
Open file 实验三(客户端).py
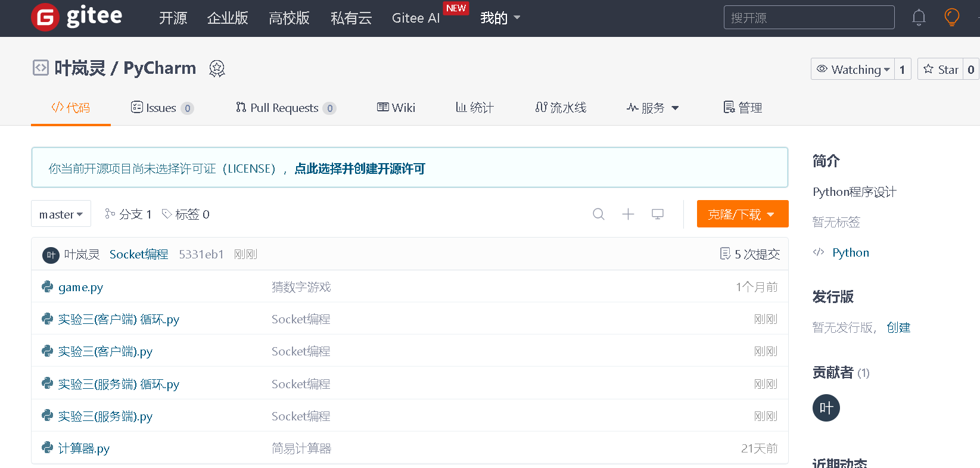pos(105,351)
